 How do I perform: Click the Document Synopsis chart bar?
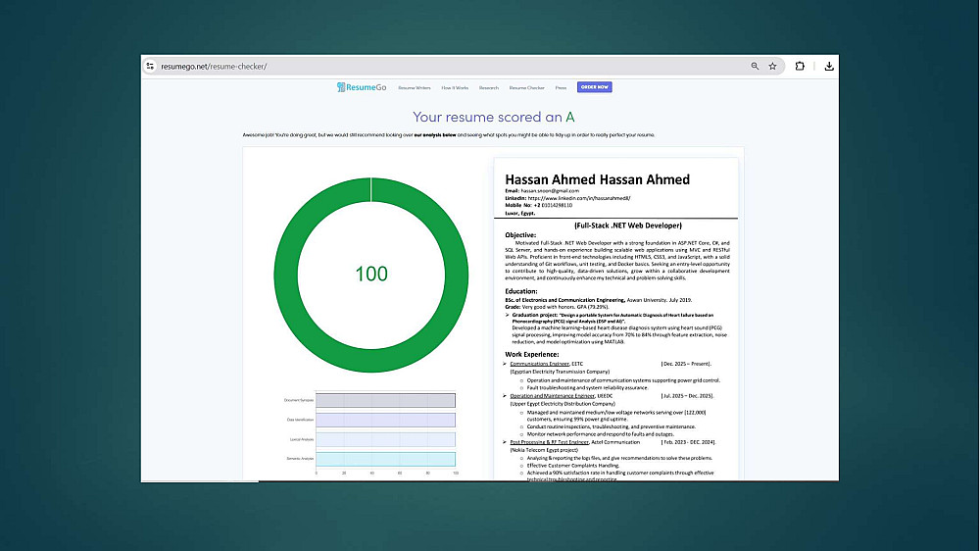(x=385, y=400)
